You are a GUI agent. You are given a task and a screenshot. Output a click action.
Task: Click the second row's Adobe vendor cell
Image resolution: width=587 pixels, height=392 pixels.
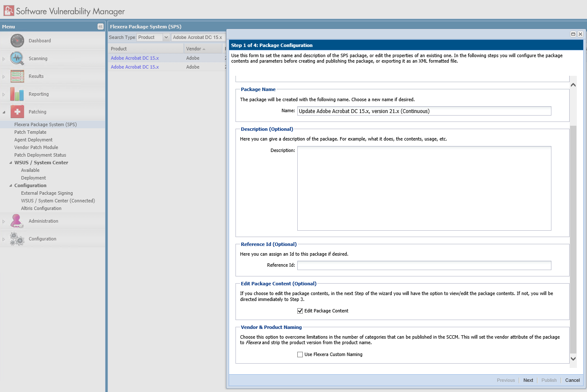[193, 67]
